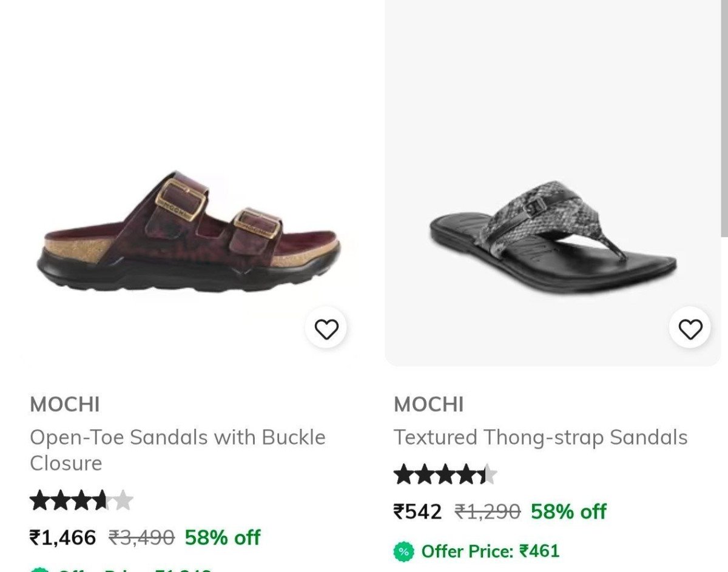The width and height of the screenshot is (728, 572).
Task: Click '58% off' next to ₹3,490
Action: point(223,537)
